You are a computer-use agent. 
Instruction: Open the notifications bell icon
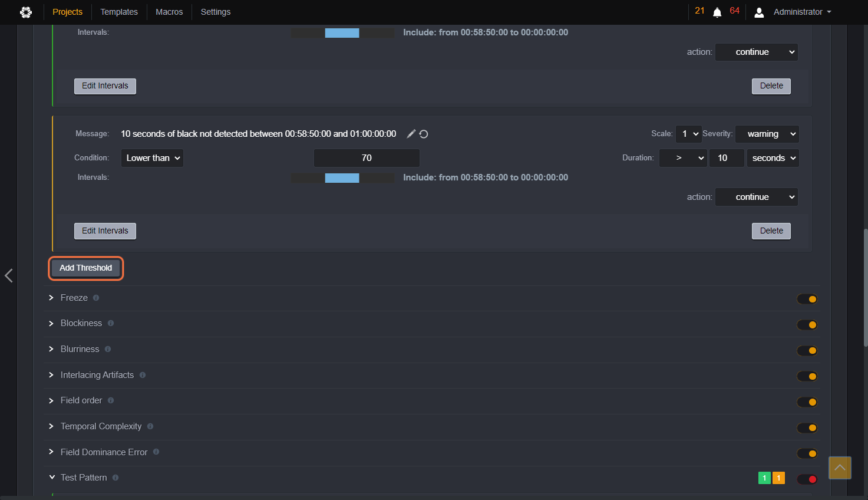click(x=717, y=12)
